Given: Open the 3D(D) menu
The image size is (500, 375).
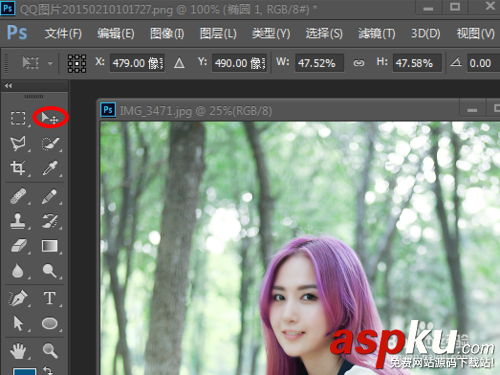Looking at the screenshot, I should [426, 34].
